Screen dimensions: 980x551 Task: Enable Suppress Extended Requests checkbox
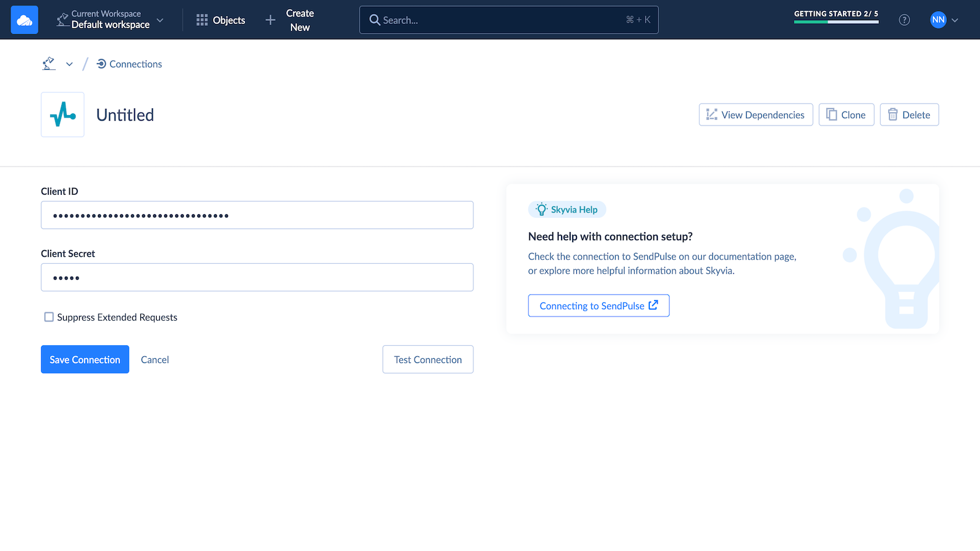pyautogui.click(x=49, y=317)
